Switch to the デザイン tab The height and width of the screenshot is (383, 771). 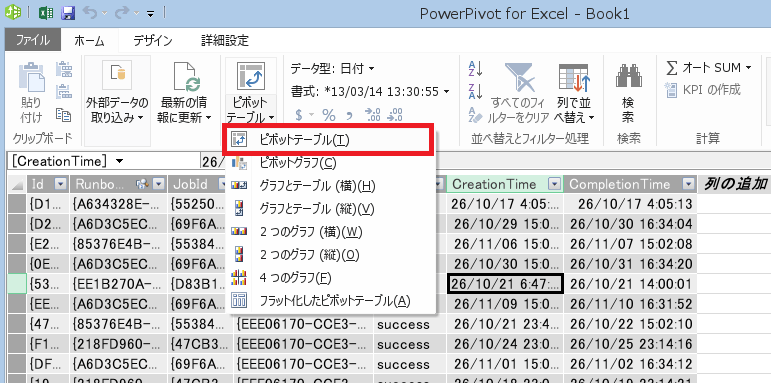click(x=153, y=40)
